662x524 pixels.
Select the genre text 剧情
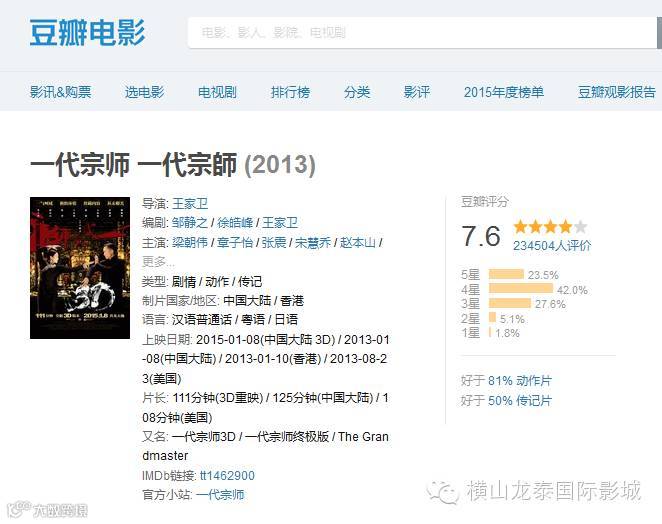[184, 282]
